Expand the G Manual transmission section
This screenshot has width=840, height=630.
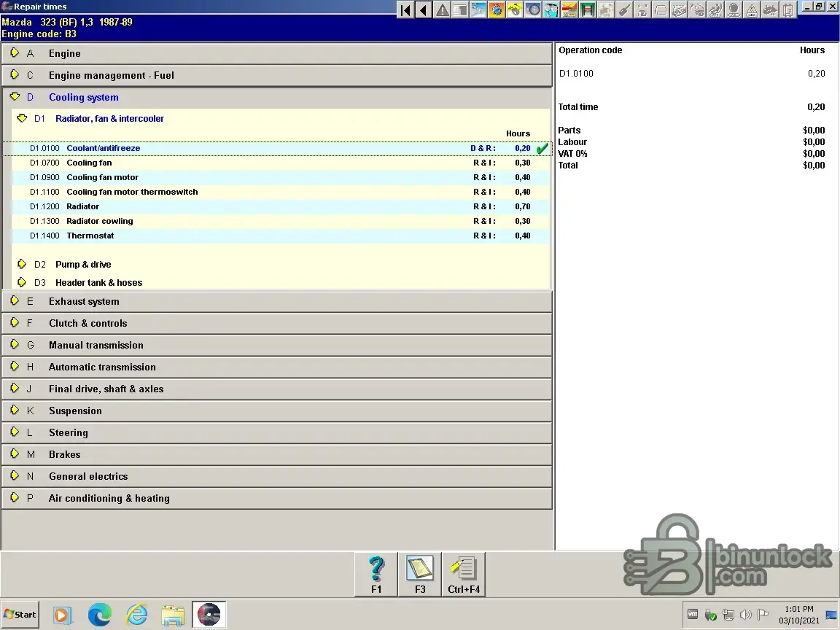tap(277, 346)
